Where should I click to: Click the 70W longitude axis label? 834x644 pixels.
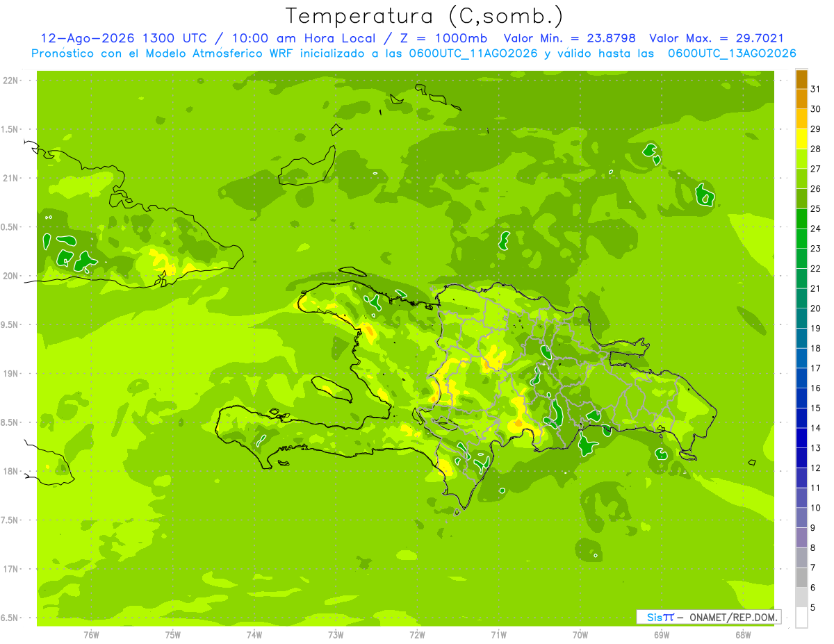pyautogui.click(x=580, y=634)
